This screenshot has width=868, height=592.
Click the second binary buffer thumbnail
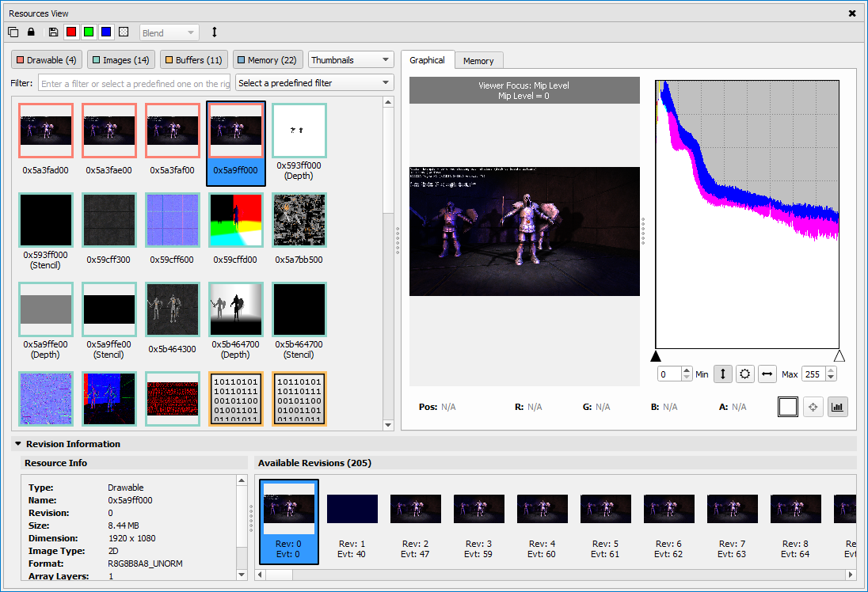(299, 398)
